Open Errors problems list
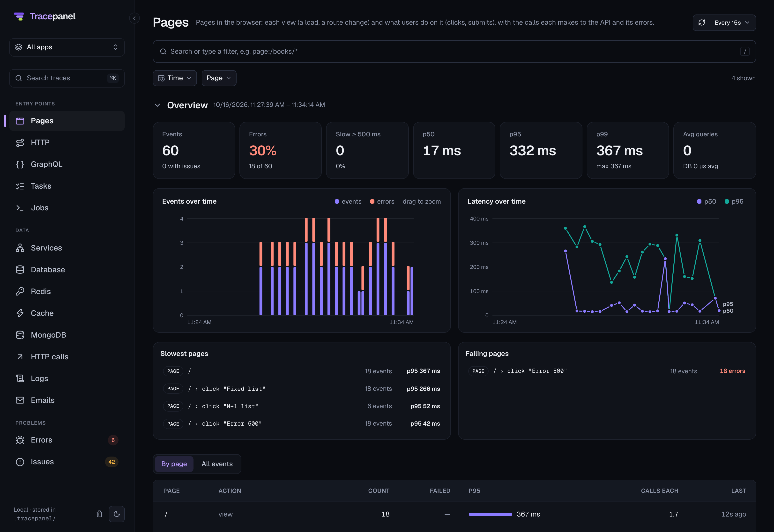The width and height of the screenshot is (774, 532). pyautogui.click(x=67, y=440)
